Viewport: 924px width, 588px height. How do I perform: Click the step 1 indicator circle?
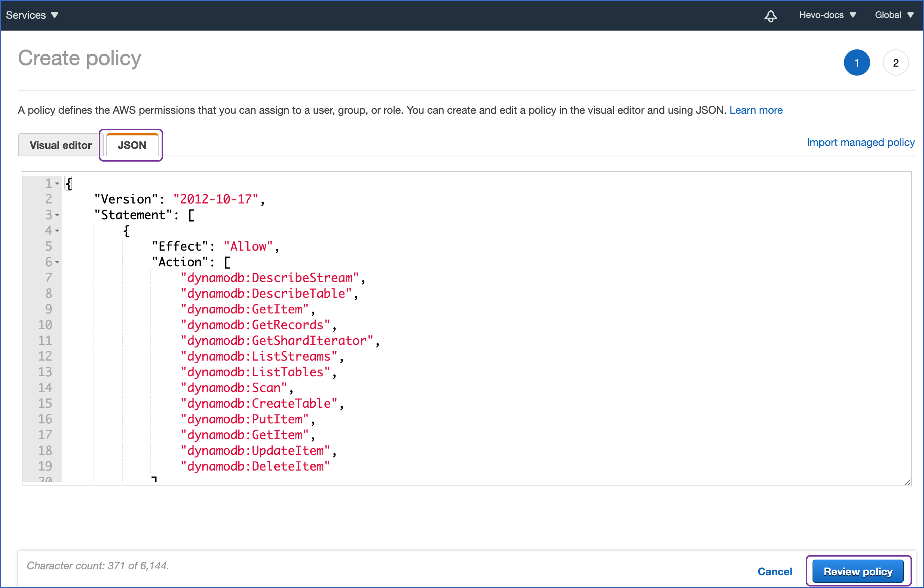tap(857, 62)
